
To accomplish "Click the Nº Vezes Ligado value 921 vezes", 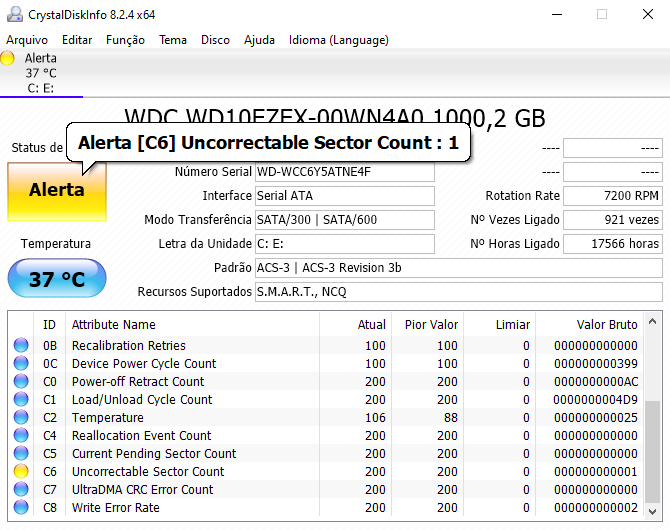I will pos(613,220).
